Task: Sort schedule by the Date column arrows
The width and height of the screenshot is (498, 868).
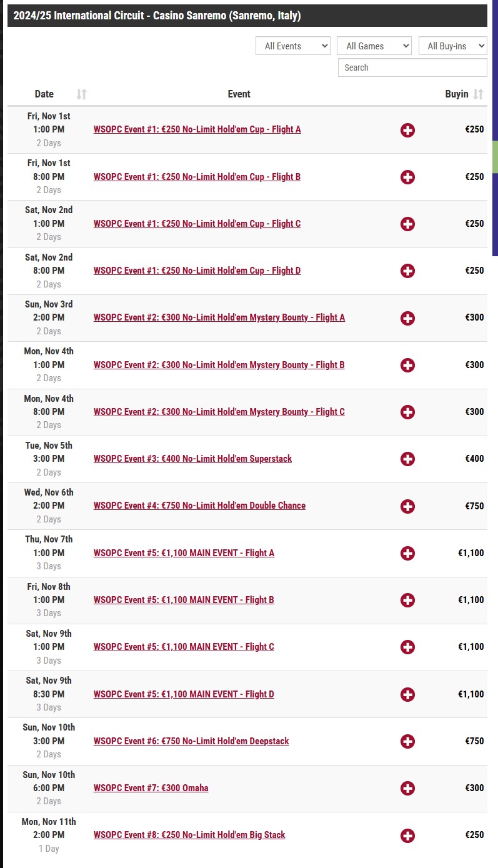Action: coord(81,94)
